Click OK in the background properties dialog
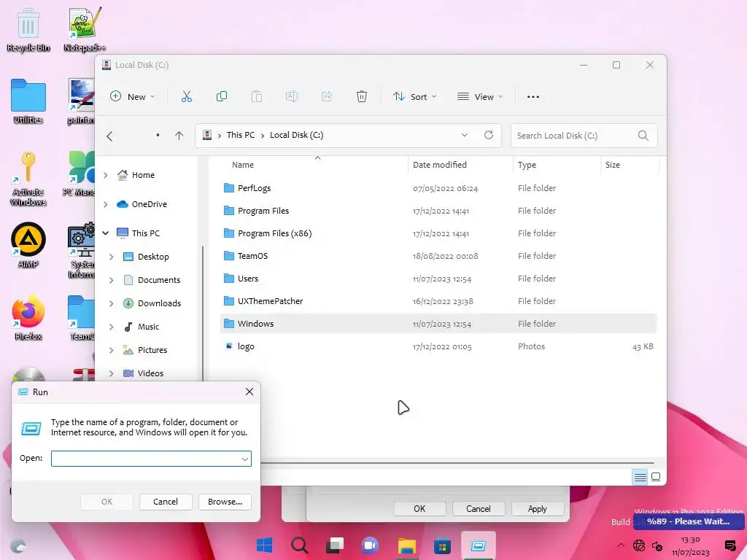The image size is (747, 560). [x=419, y=508]
